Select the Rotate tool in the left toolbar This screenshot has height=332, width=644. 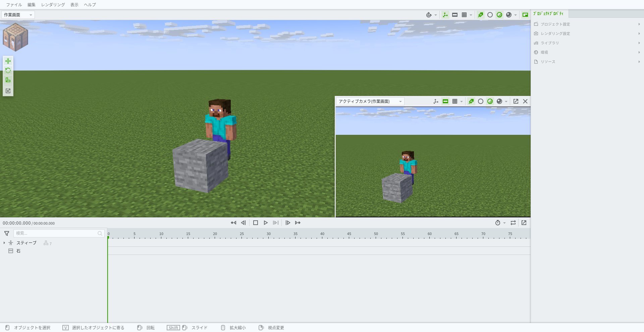pos(8,70)
